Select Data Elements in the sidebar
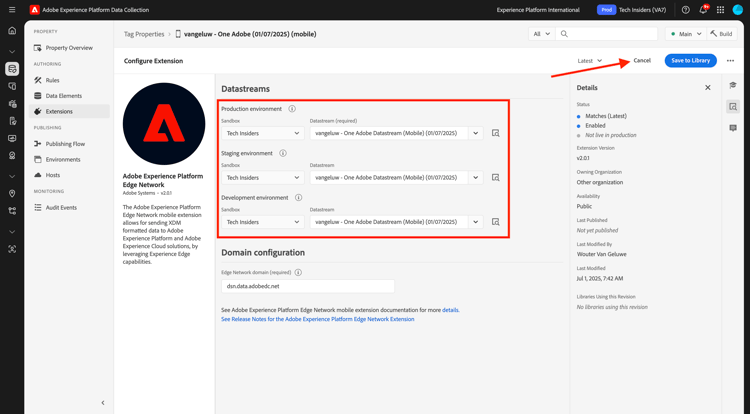 (x=64, y=96)
